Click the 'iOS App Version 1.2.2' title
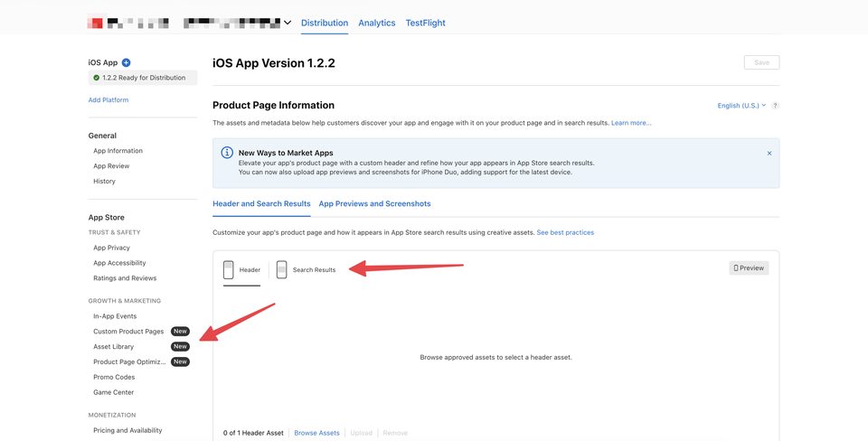Image resolution: width=868 pixels, height=441 pixels. pyautogui.click(x=273, y=63)
